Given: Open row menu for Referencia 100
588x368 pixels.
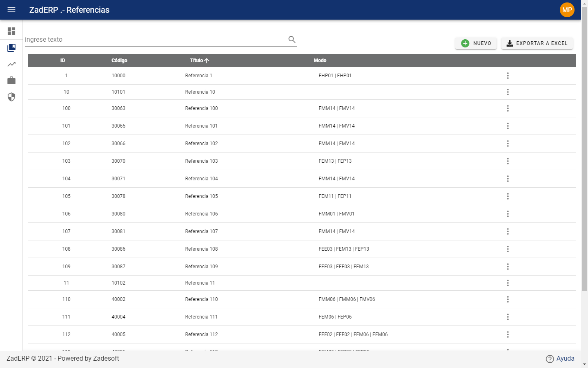Looking at the screenshot, I should point(508,108).
